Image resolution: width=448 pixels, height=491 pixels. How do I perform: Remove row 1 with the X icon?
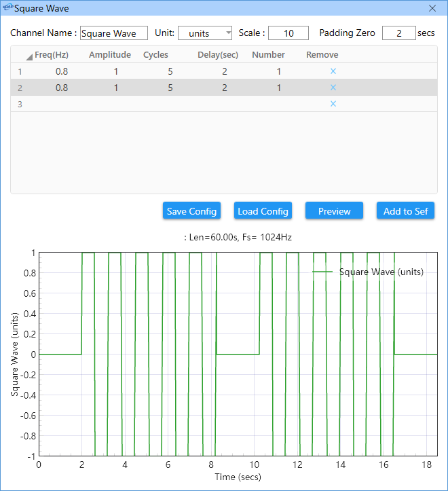click(x=333, y=71)
